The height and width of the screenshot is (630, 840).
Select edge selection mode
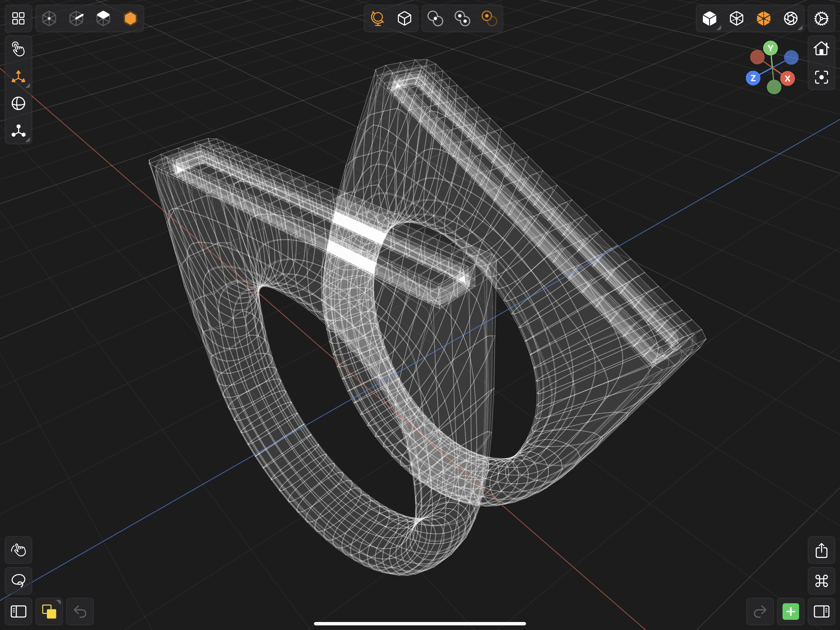76,18
